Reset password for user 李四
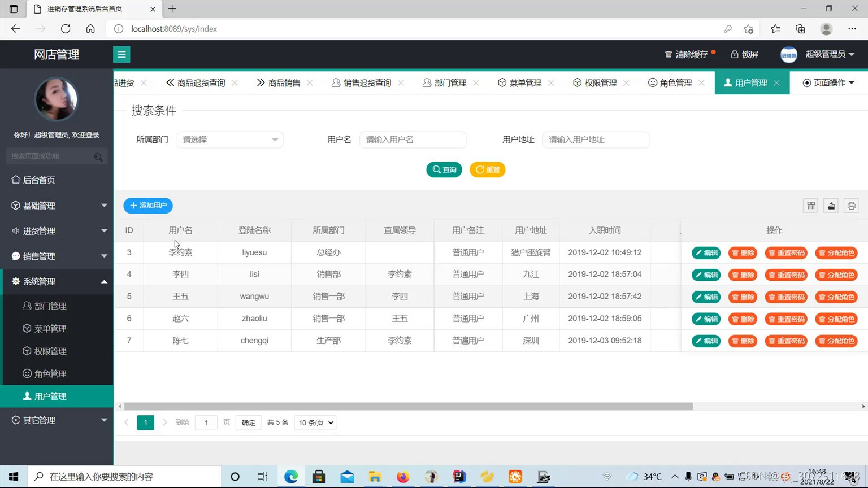 click(786, 274)
